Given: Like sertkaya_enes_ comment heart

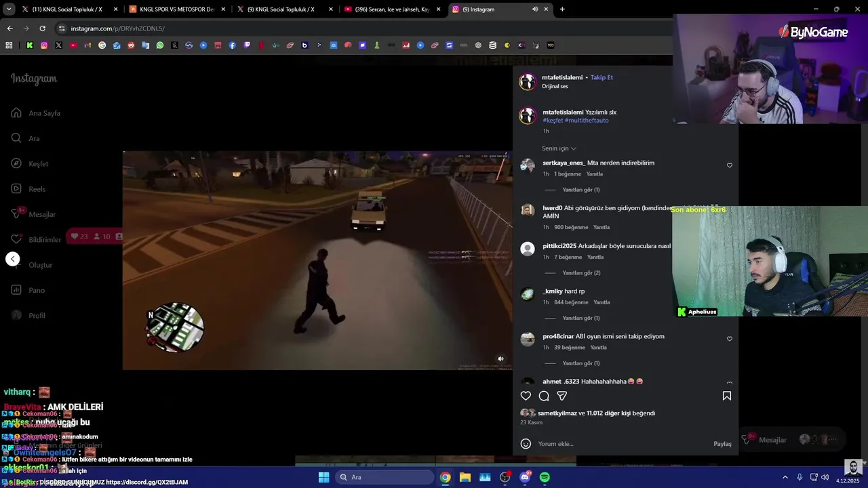Looking at the screenshot, I should click(x=730, y=165).
